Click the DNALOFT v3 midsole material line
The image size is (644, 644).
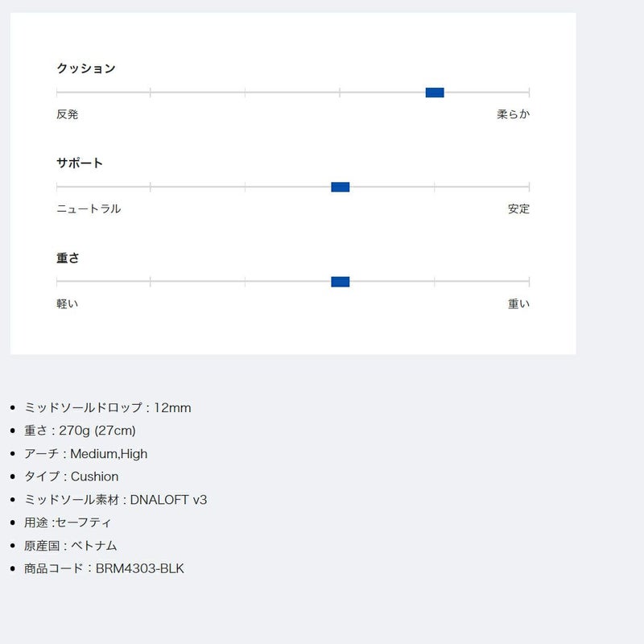[x=116, y=499]
